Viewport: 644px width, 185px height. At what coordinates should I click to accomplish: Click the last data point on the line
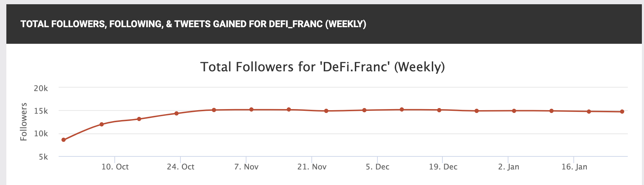pos(622,112)
